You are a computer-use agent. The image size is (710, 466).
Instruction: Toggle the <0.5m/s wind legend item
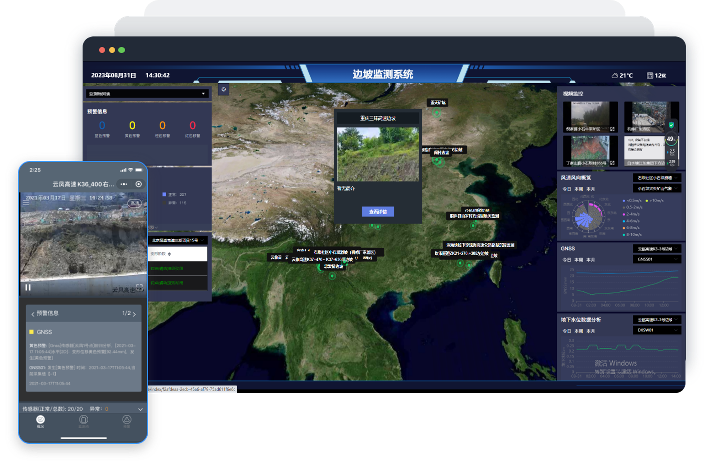(632, 200)
